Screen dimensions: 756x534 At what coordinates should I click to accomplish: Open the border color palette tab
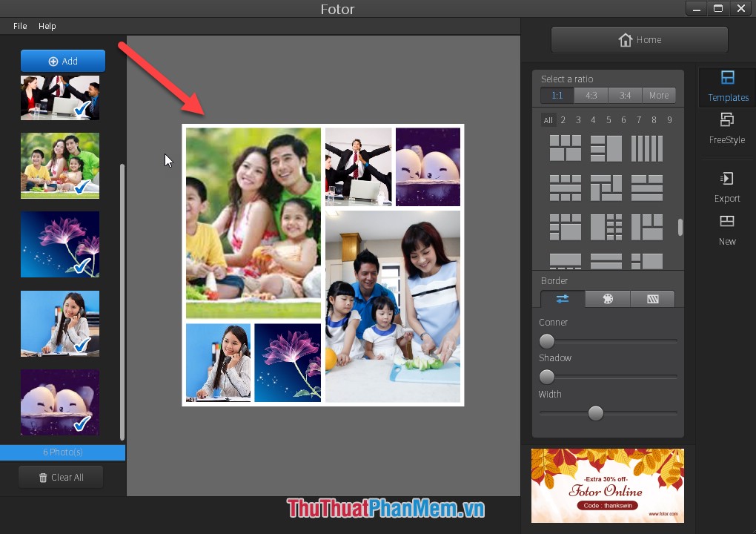607,298
